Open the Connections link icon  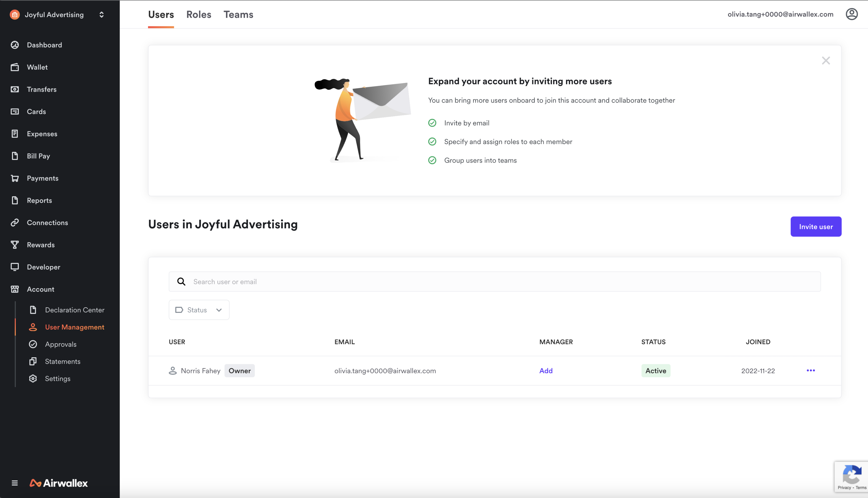tap(15, 223)
